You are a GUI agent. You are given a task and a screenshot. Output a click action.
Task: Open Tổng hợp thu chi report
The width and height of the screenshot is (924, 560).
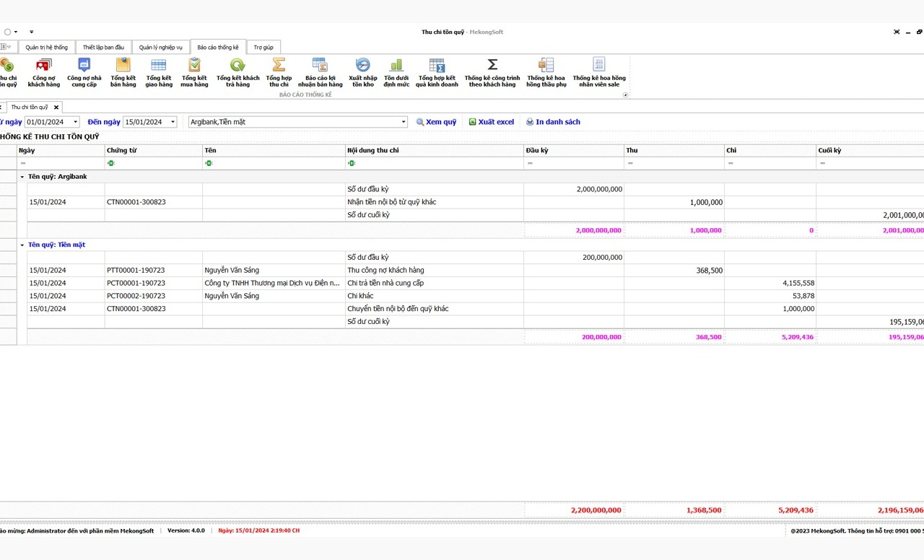pyautogui.click(x=279, y=73)
